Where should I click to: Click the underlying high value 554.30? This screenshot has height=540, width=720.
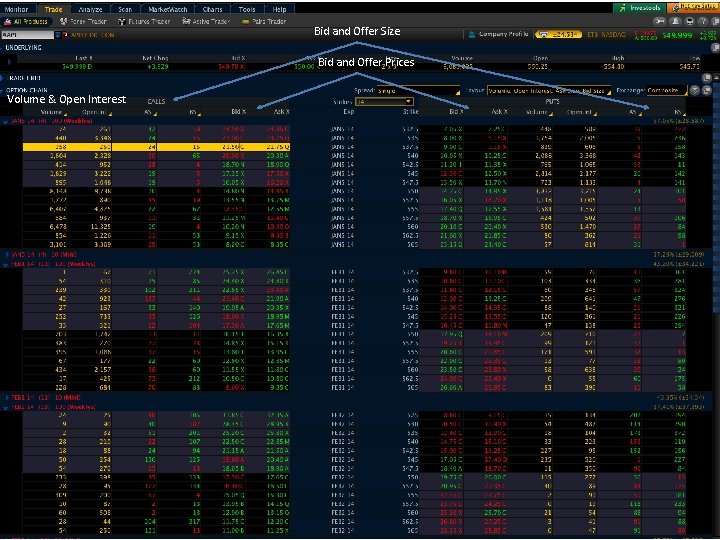click(614, 67)
